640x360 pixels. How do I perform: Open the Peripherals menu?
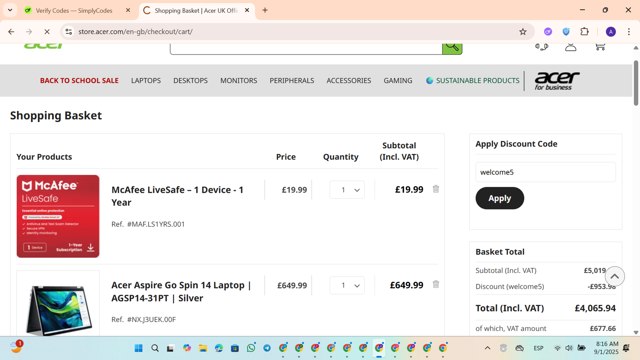click(x=291, y=80)
